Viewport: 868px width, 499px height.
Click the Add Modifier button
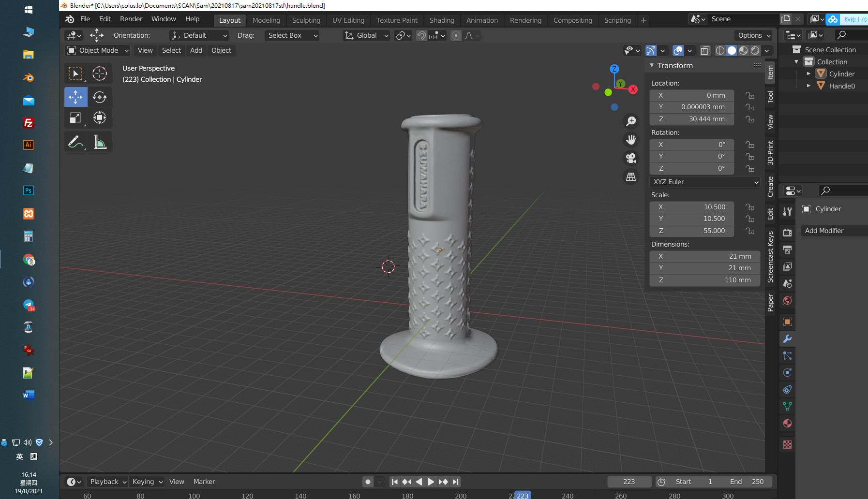(x=832, y=231)
